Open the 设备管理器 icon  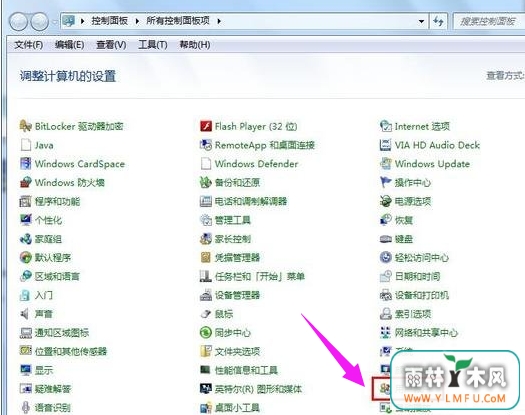tap(206, 295)
